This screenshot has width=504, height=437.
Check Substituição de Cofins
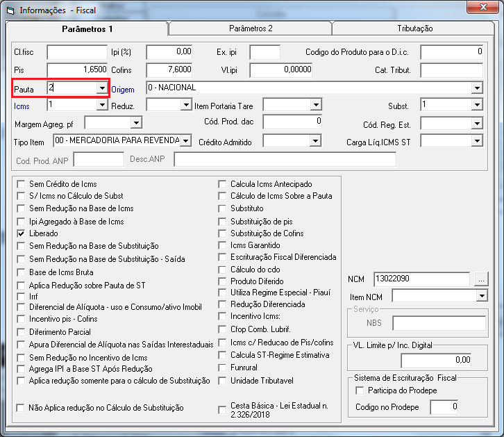click(222, 233)
